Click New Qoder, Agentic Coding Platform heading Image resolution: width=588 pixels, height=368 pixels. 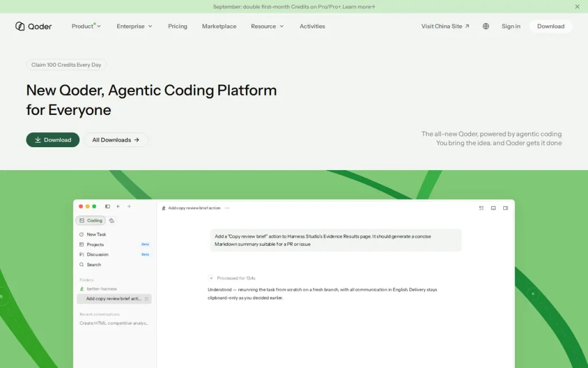click(x=152, y=100)
